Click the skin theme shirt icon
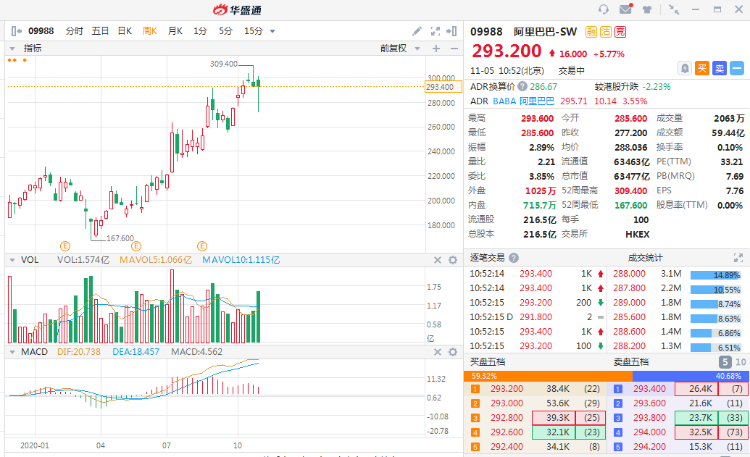The width and height of the screenshot is (750, 457). pyautogui.click(x=647, y=10)
